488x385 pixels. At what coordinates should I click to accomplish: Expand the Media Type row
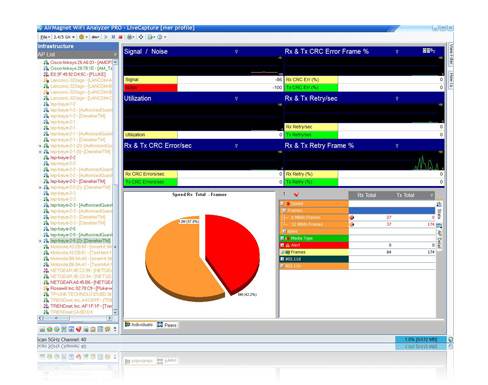pos(282,238)
